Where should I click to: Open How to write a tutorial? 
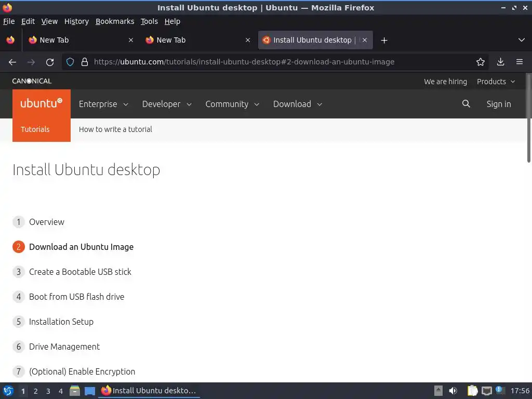click(115, 129)
